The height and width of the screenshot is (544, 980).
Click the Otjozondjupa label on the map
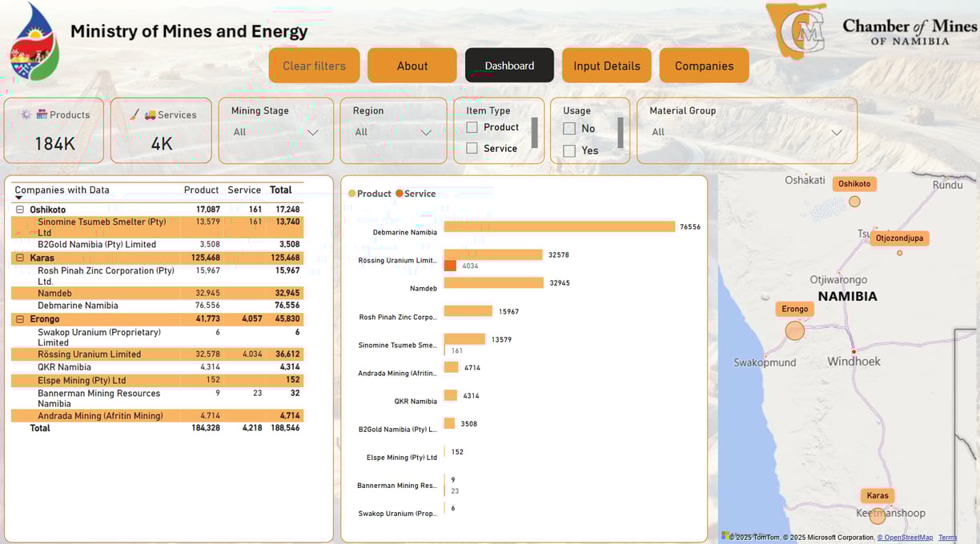pos(899,238)
